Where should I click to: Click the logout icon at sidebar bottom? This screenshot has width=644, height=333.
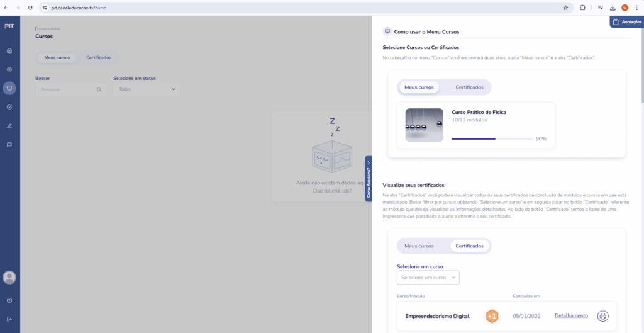pyautogui.click(x=9, y=319)
